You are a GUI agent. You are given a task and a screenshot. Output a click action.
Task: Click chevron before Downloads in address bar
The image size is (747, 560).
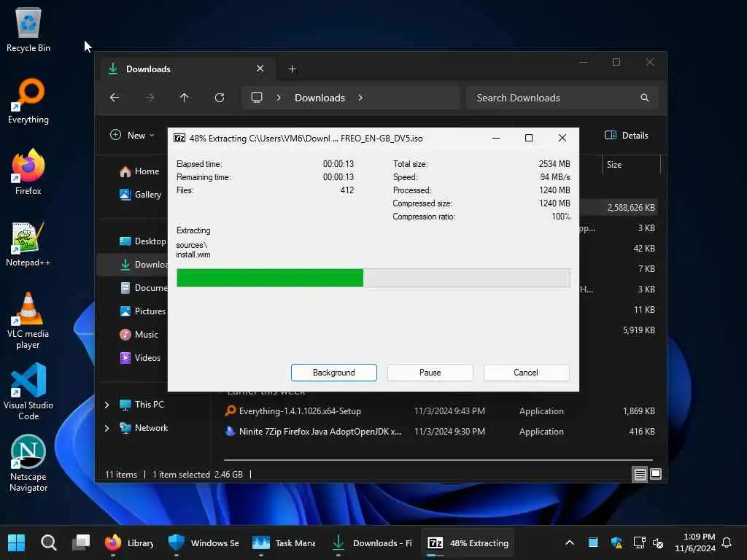point(279,98)
